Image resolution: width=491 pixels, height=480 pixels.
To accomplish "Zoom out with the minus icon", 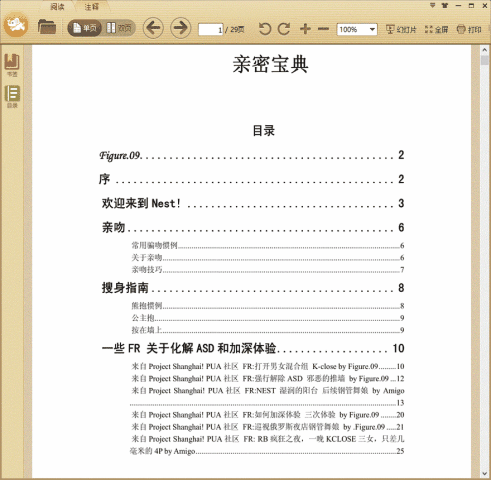I will (x=323, y=29).
